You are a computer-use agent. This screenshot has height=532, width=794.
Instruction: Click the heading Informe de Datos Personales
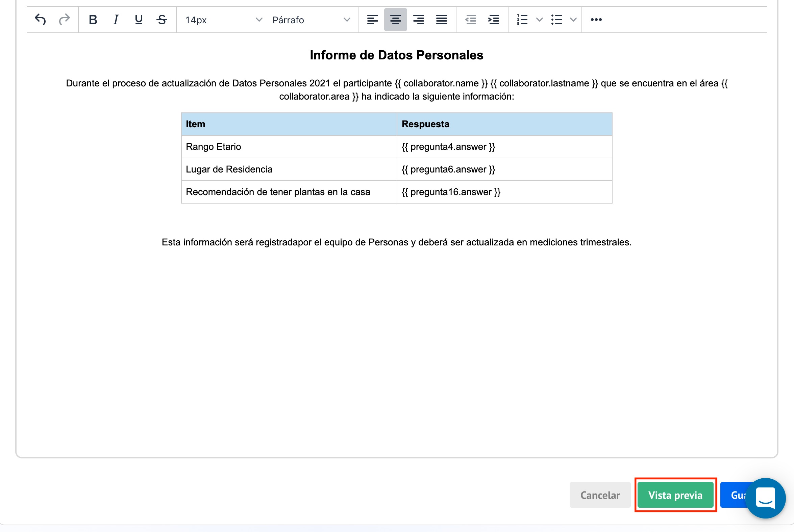click(397, 55)
